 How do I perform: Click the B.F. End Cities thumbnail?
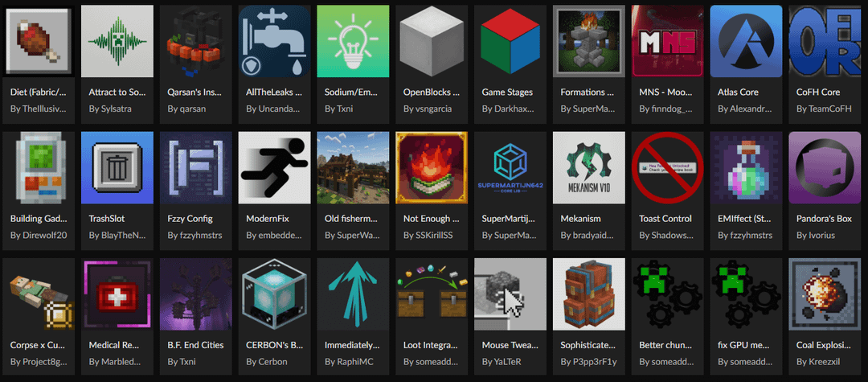click(x=194, y=294)
